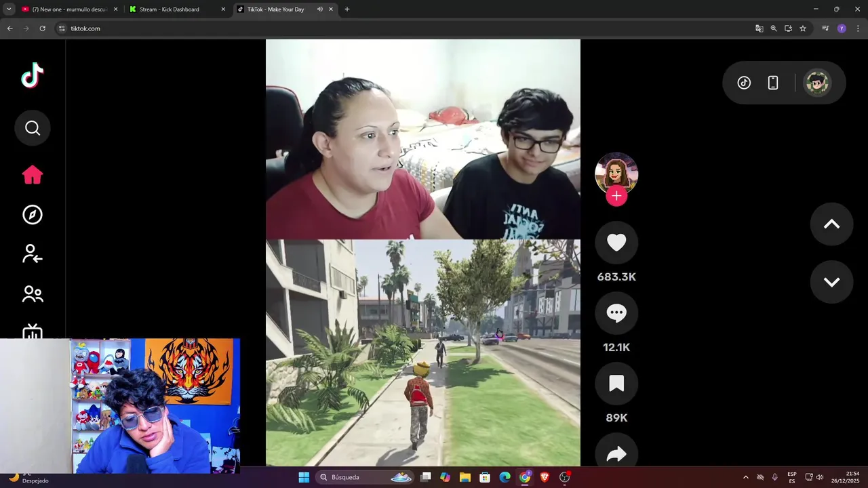Go to next video with down chevron
Viewport: 868px width, 488px height.
click(x=831, y=282)
